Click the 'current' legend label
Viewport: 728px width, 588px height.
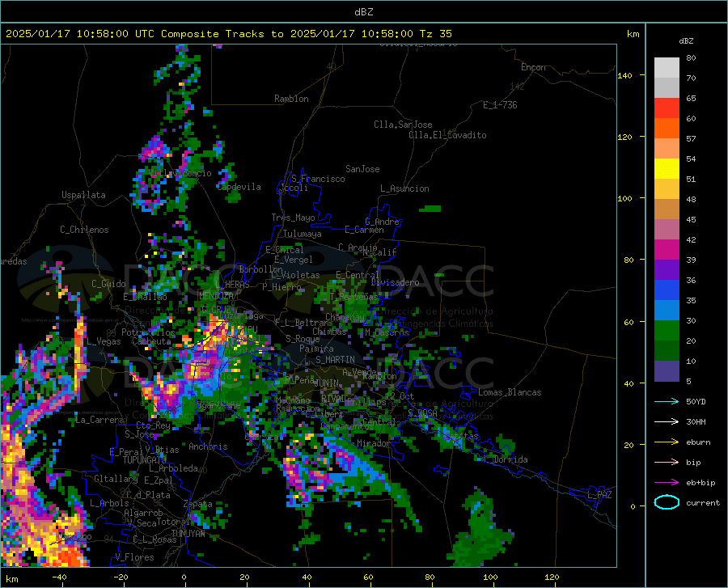coord(702,502)
